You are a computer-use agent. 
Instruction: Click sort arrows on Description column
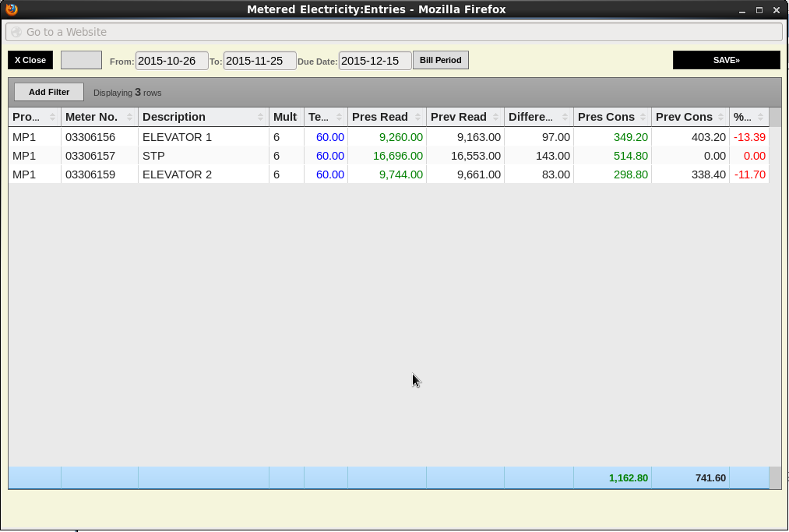tap(261, 117)
